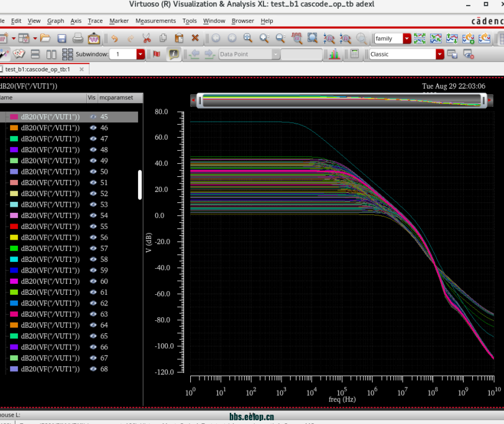
Task: Click the pan bar right arrow
Action: (490, 100)
